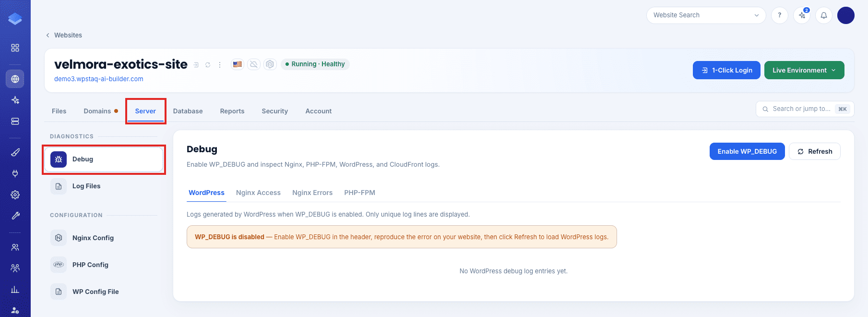Click the Search or jump to field
Screen dimensions: 868x317
click(x=805, y=109)
